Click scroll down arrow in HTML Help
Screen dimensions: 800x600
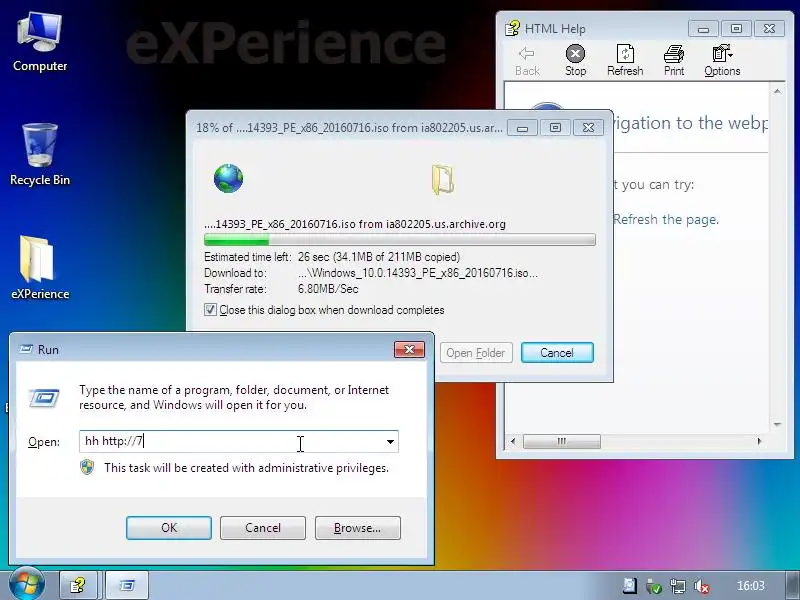tap(777, 424)
